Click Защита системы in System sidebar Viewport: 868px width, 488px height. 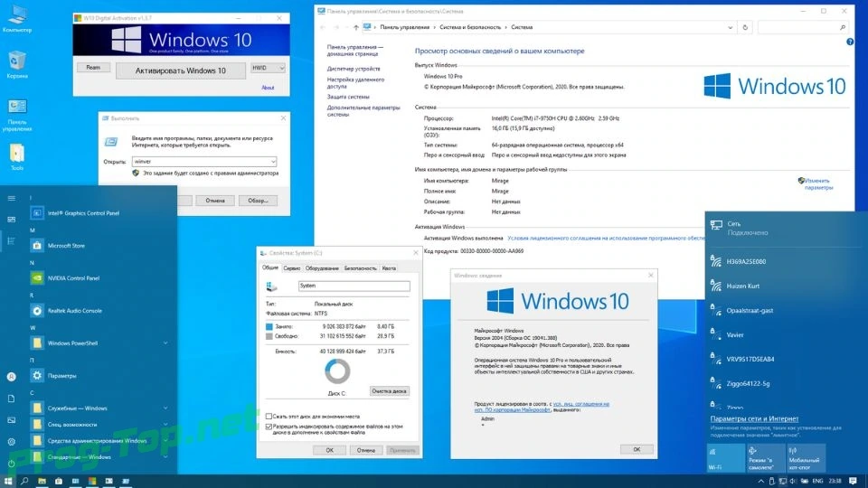coord(347,97)
